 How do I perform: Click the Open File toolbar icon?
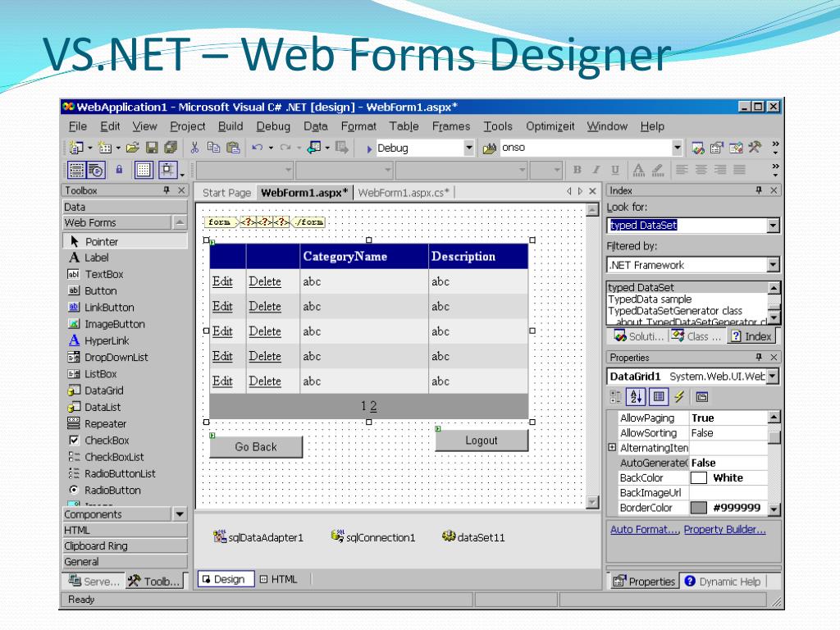tap(133, 148)
